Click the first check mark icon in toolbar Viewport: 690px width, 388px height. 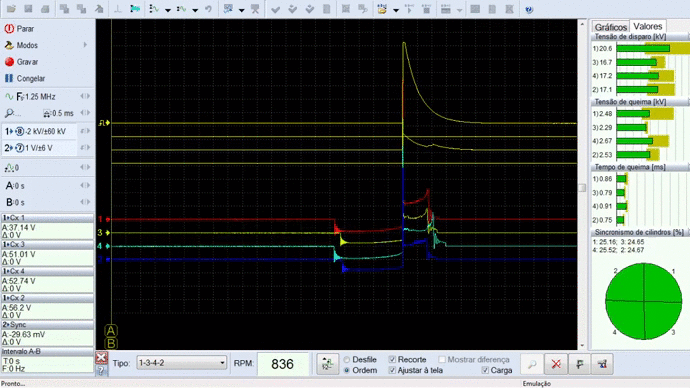[x=275, y=9]
